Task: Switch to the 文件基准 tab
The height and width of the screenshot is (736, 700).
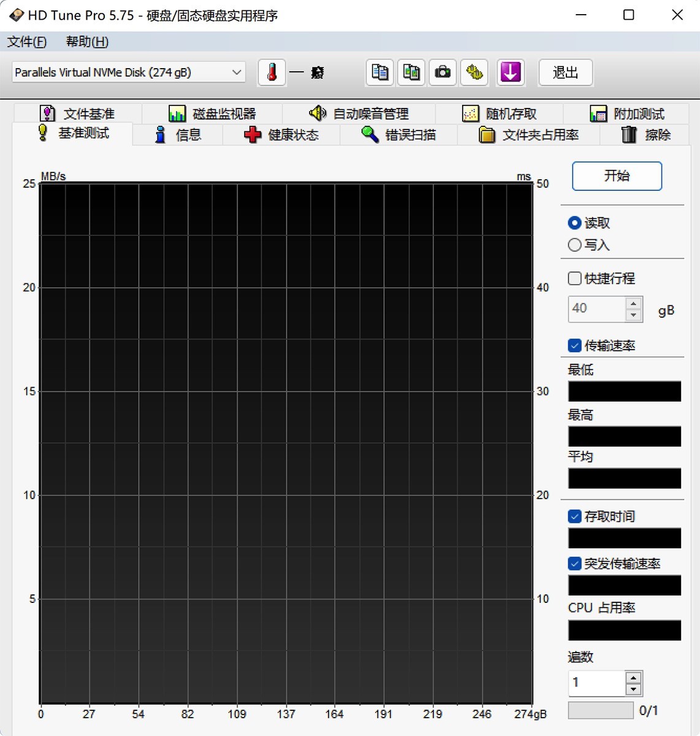Action: 77,113
